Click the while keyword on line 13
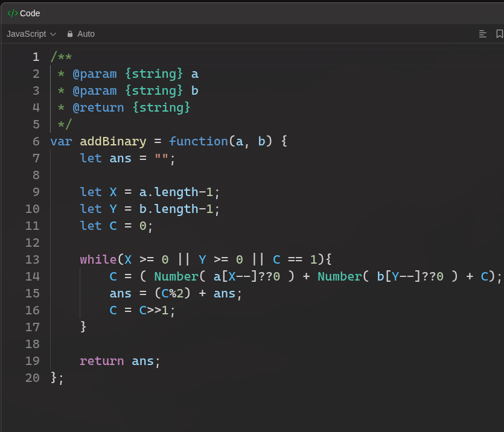Viewport: 504px width, 432px height. coord(98,259)
